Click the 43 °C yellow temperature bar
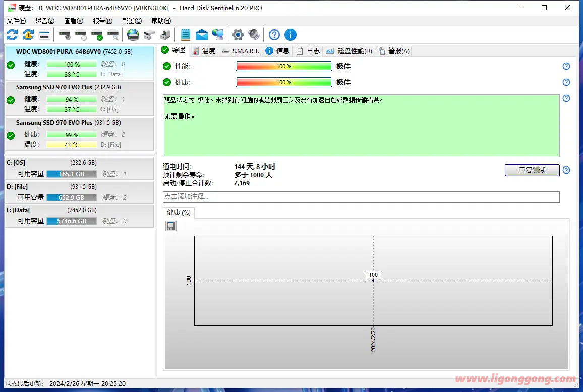583x392 pixels. [72, 145]
